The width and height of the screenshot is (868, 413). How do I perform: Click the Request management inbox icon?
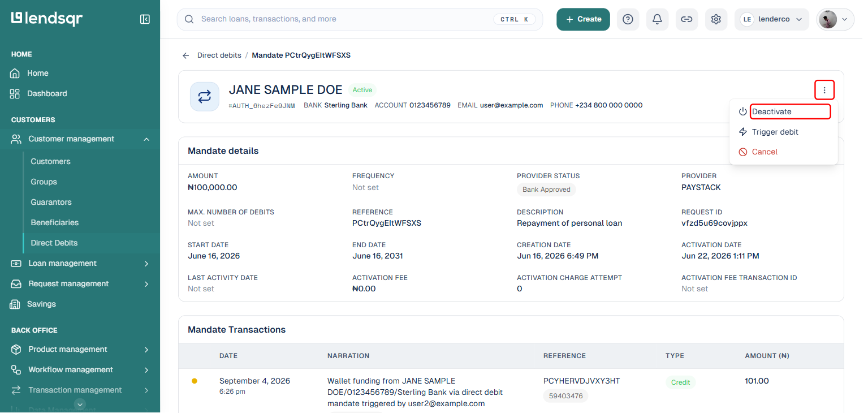[16, 283]
